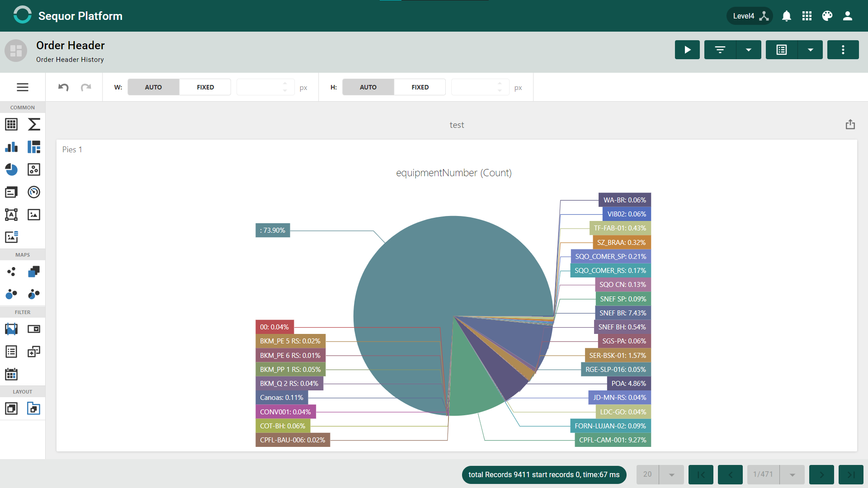Set height mode to AUTO
868x488 pixels.
coord(368,87)
